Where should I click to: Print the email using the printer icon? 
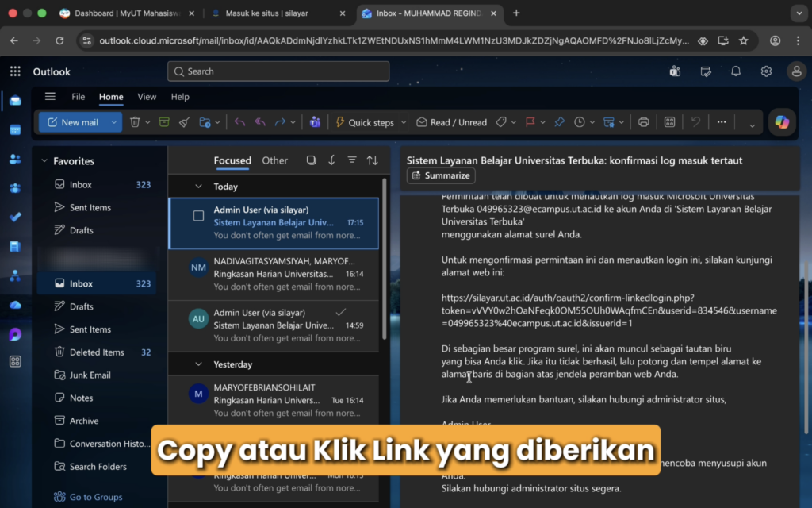(x=644, y=121)
